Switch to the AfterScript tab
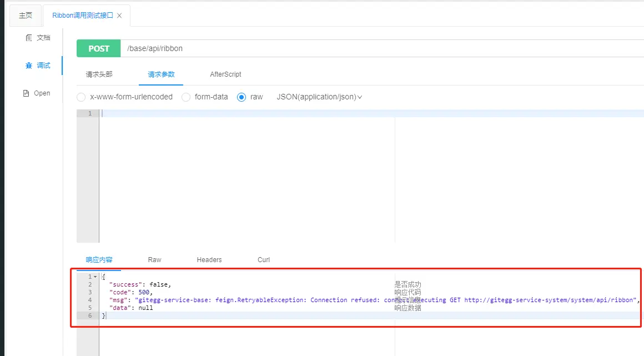The image size is (644, 356). tap(225, 74)
